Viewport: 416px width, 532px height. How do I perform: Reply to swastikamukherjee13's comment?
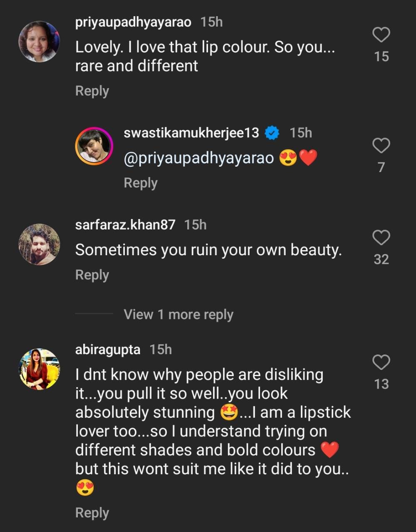141,183
